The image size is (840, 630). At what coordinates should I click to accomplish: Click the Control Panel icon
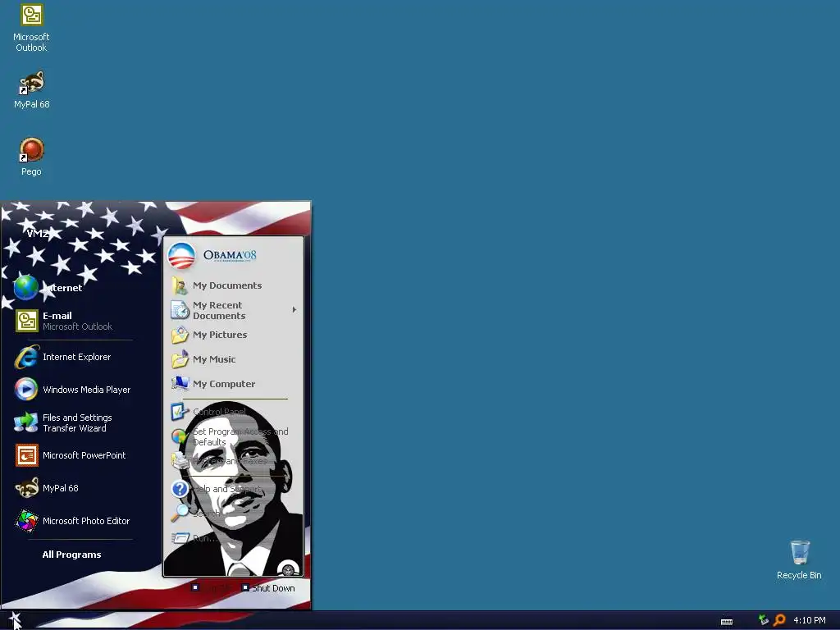pos(180,412)
